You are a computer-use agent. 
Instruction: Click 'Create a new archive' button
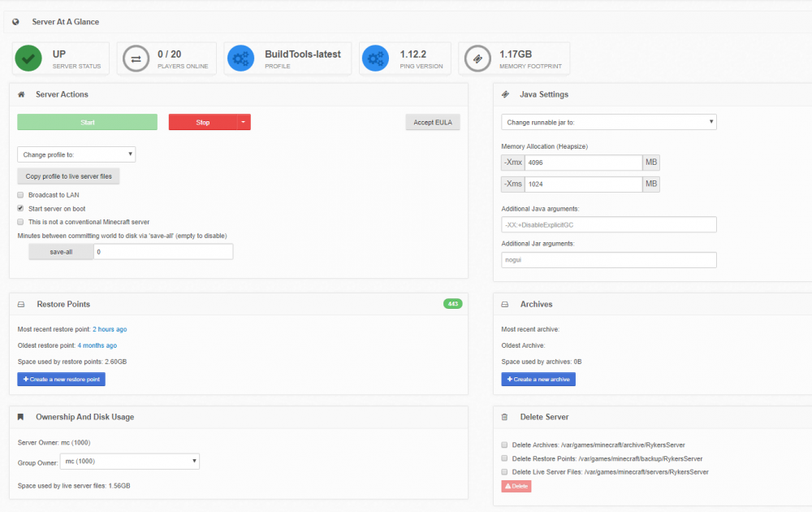click(538, 380)
